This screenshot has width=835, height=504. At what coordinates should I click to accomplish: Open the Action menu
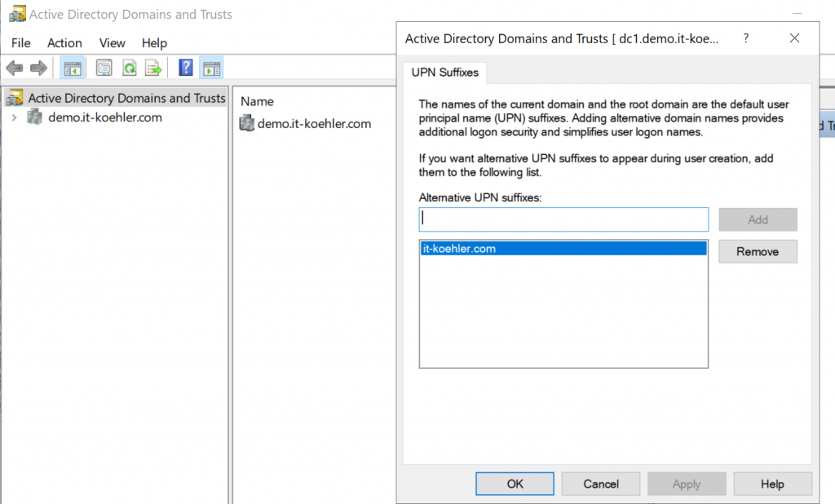64,43
